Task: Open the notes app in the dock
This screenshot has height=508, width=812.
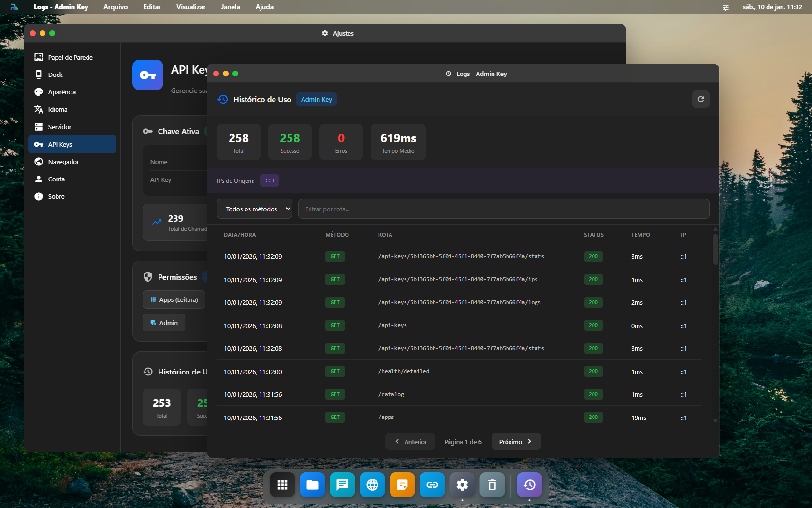Action: (x=402, y=485)
